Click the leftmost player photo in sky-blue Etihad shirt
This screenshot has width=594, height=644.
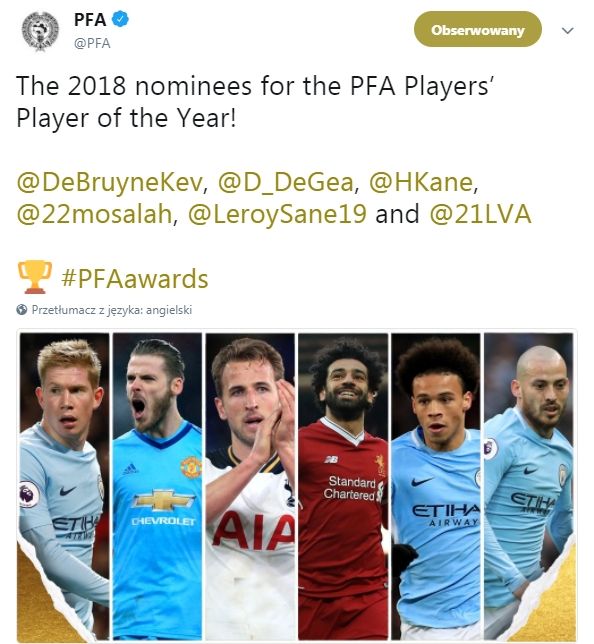click(x=64, y=487)
